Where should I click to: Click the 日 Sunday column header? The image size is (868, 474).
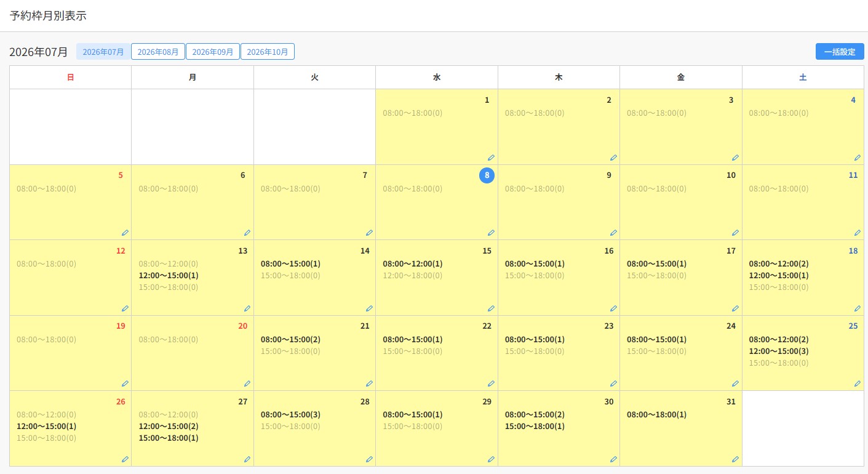[x=71, y=78]
